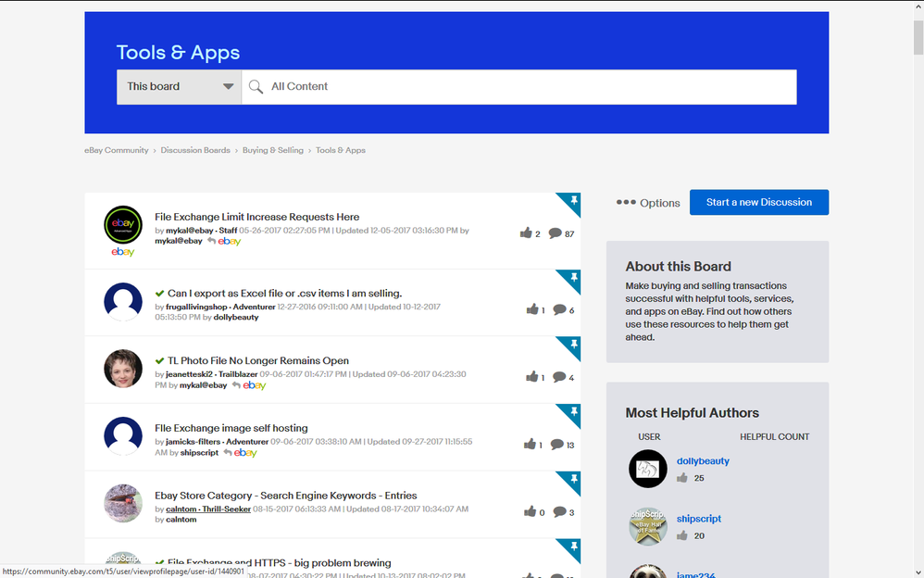Screen dimensions: 924x578
Task: Open jame234 link in Most Helpful Authors
Action: (696, 574)
